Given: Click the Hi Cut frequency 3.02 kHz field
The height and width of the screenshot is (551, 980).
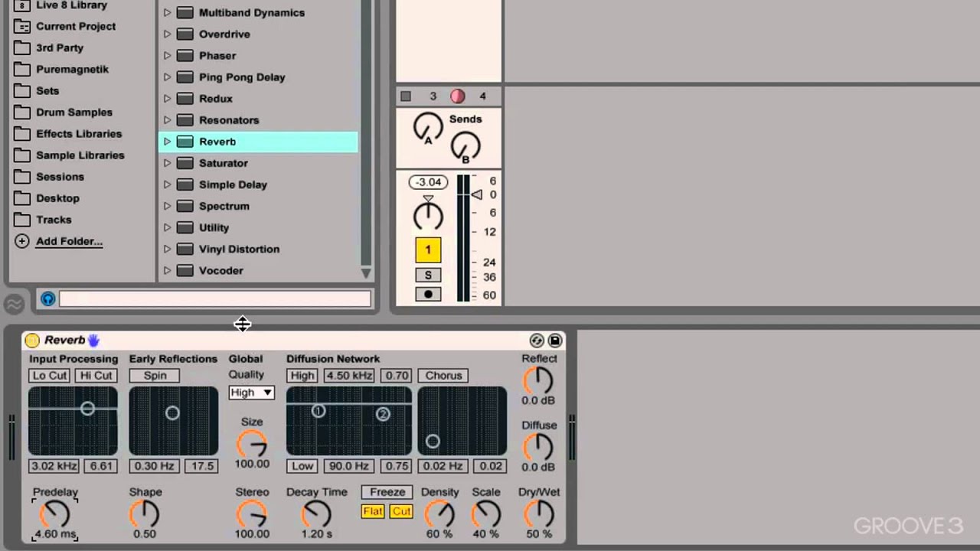Looking at the screenshot, I should (54, 466).
